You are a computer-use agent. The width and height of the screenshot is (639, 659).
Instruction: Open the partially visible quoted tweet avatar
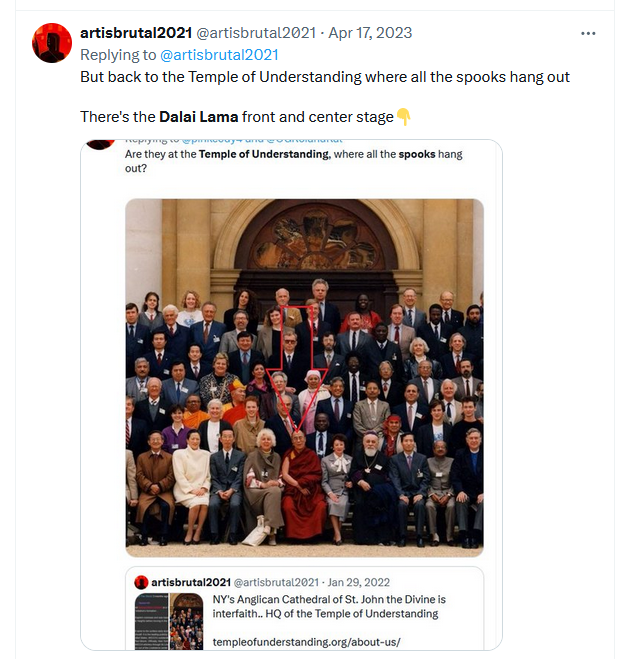tap(100, 144)
